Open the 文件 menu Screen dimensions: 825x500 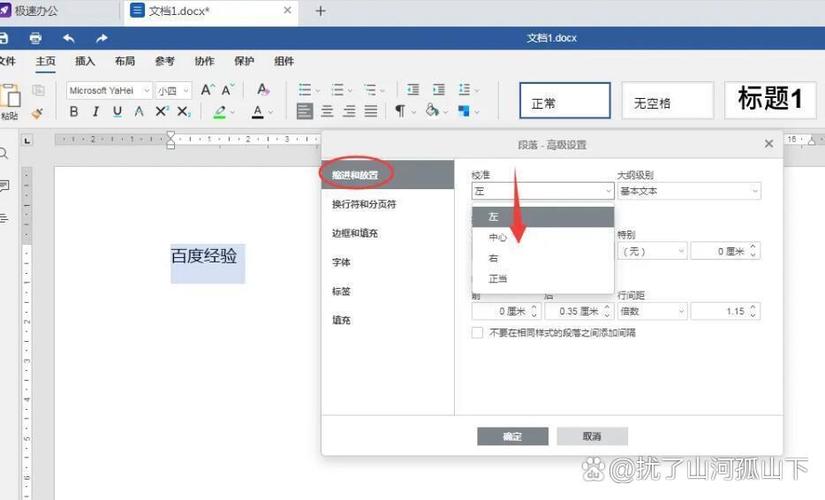7,61
